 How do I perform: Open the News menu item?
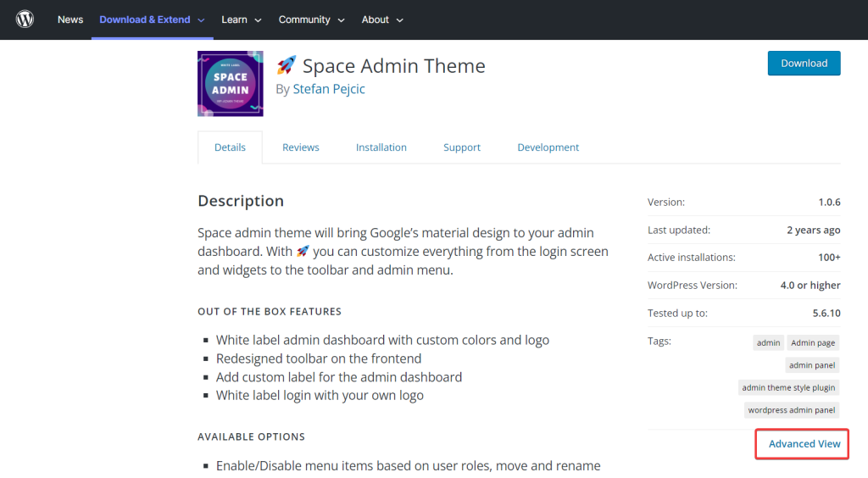coord(70,19)
